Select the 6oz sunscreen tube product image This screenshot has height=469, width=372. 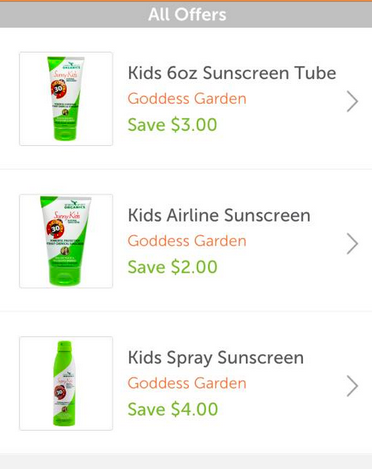(x=66, y=99)
